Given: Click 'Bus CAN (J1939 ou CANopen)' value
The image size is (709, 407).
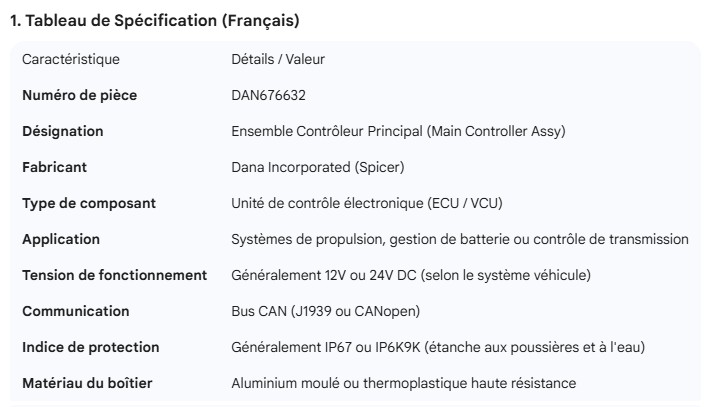Looking at the screenshot, I should coord(326,311).
